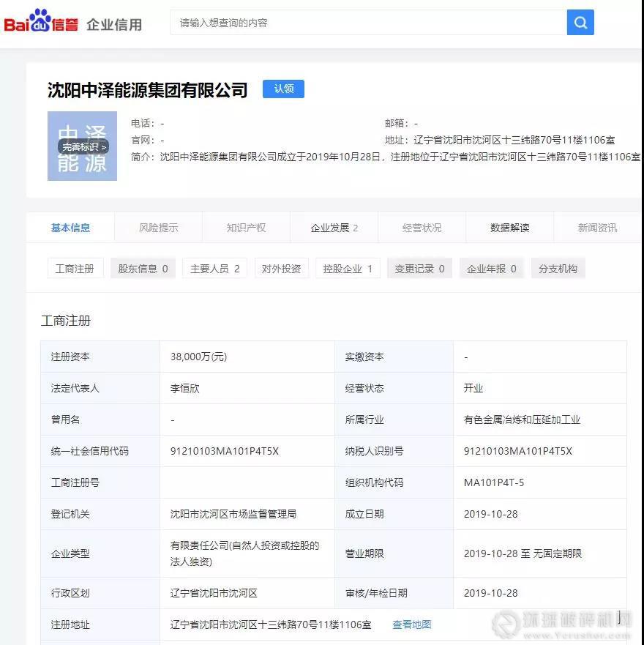Jump to 股东信息 section
This screenshot has width=644, height=645.
pyautogui.click(x=143, y=269)
